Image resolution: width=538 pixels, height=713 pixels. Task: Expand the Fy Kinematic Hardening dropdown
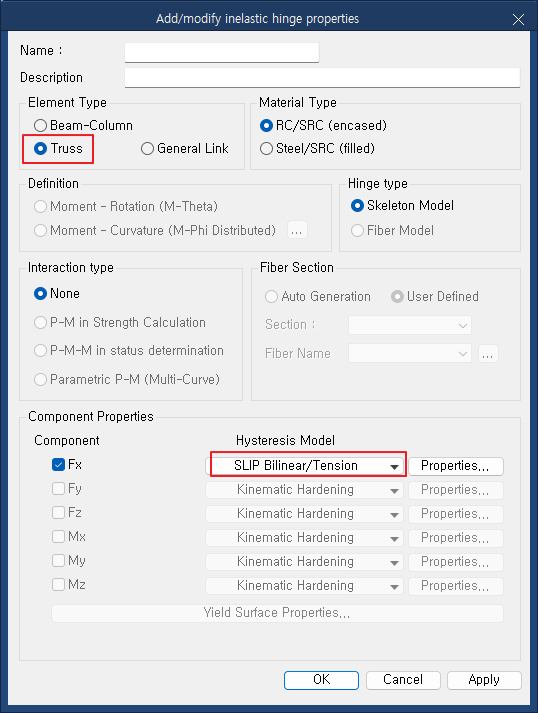(x=394, y=490)
